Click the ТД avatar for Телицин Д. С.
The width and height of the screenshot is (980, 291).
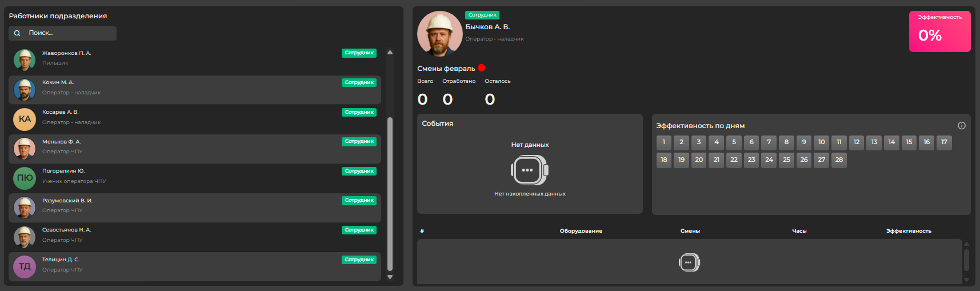click(25, 266)
